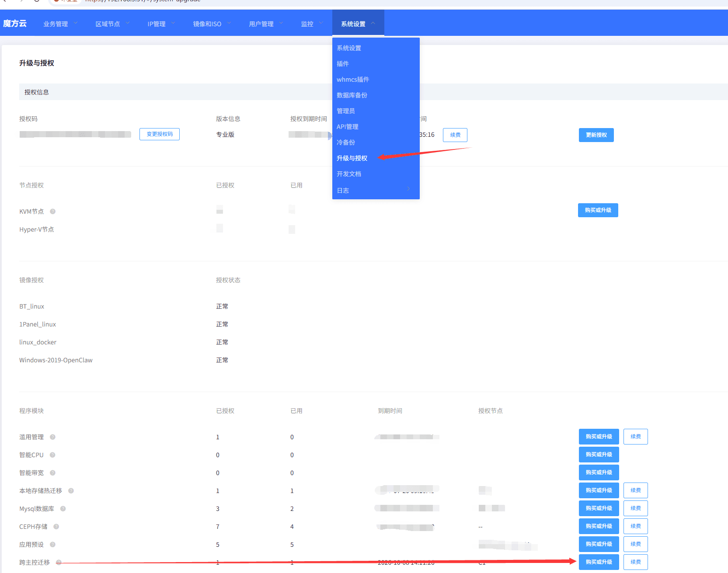
Task: Click the help icon beside CEPH存储
Action: (x=56, y=527)
